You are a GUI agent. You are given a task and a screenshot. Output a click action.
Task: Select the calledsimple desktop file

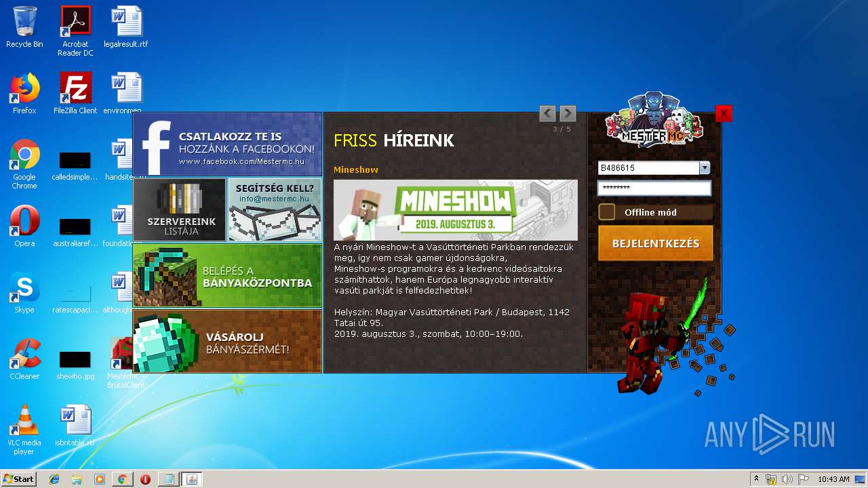(75, 165)
